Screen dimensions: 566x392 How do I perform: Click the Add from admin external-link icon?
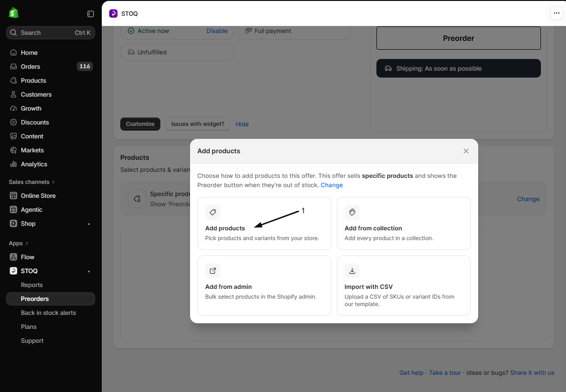click(x=213, y=271)
